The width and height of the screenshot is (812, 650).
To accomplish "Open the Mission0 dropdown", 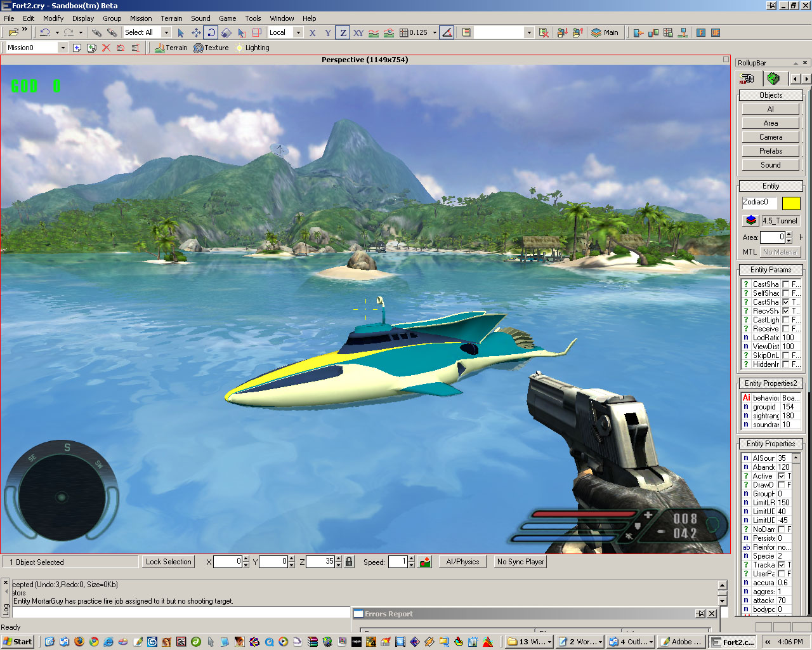I will pos(62,48).
